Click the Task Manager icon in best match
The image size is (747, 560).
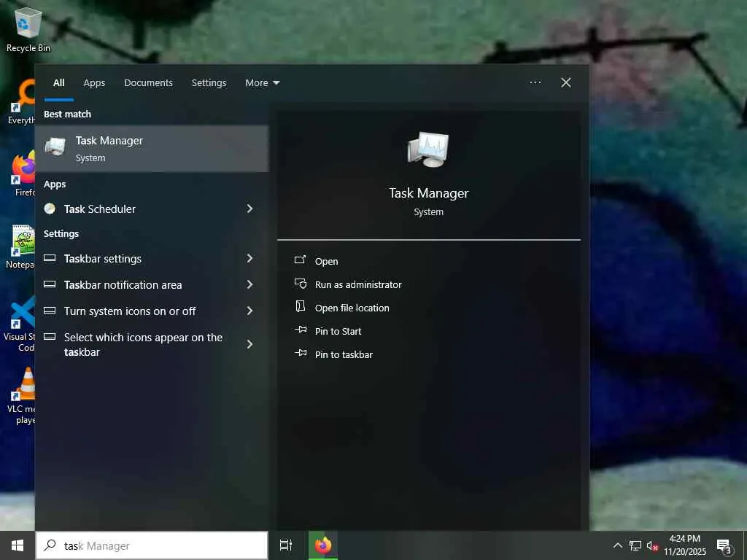click(55, 147)
